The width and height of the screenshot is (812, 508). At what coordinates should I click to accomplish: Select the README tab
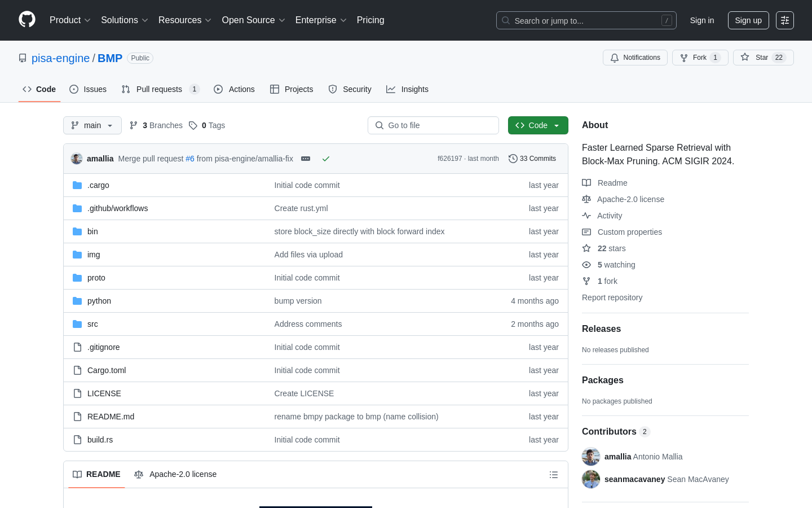(x=96, y=475)
